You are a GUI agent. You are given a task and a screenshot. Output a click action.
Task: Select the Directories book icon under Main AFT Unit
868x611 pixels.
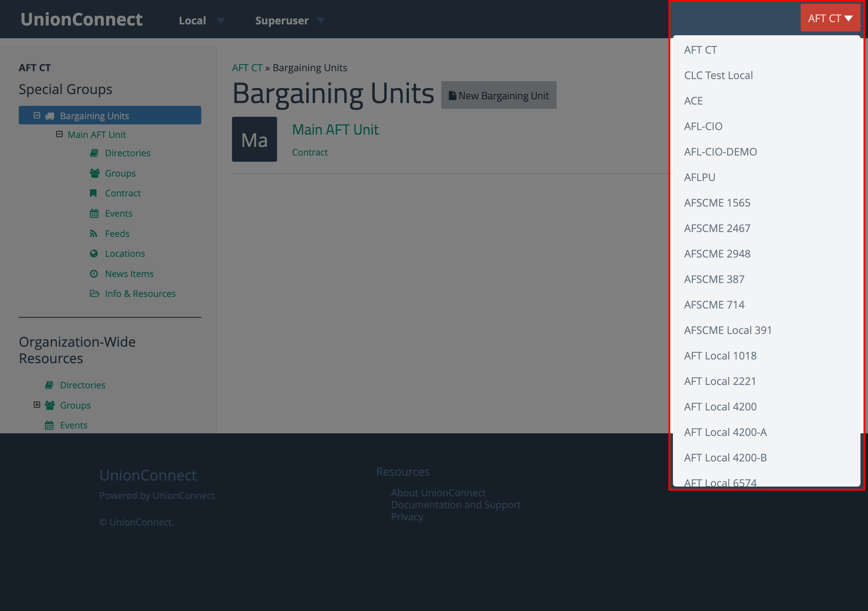(x=94, y=153)
